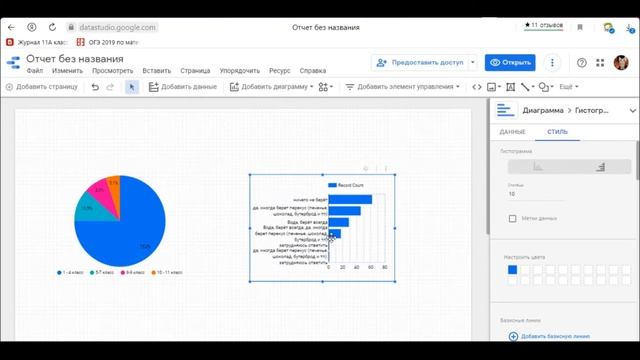Select the pie chart on the canvas
640x360 pixels.
point(120,221)
